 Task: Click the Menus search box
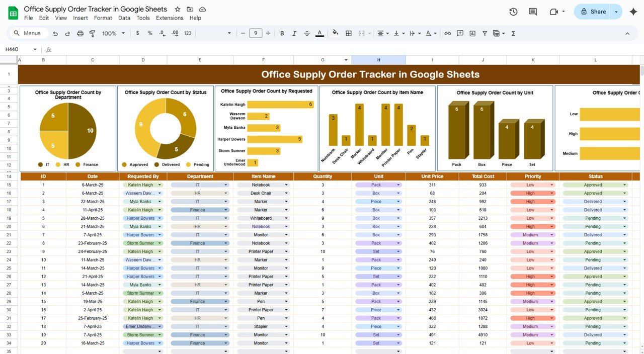(x=29, y=33)
